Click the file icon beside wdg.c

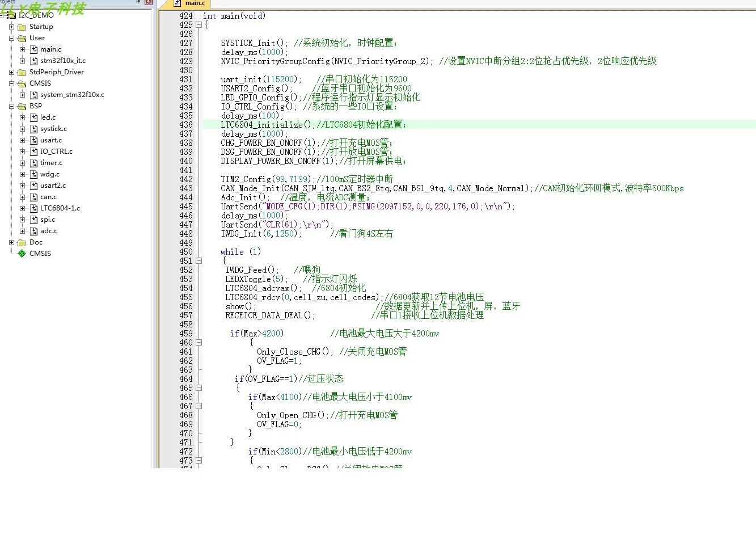click(x=33, y=174)
